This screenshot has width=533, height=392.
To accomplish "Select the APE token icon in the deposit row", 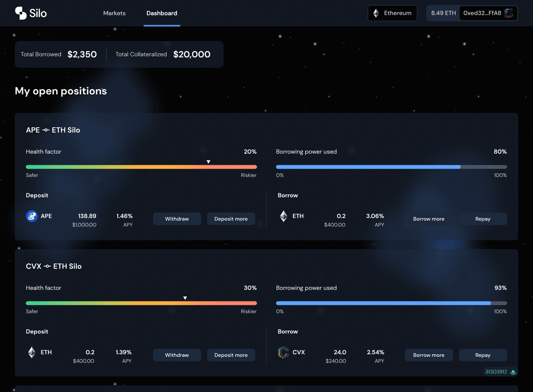I will [31, 216].
